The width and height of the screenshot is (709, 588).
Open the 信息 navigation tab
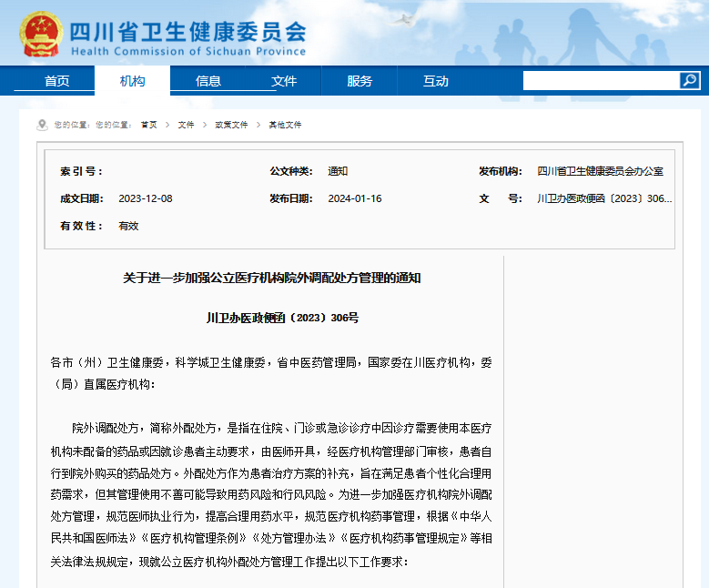(208, 81)
